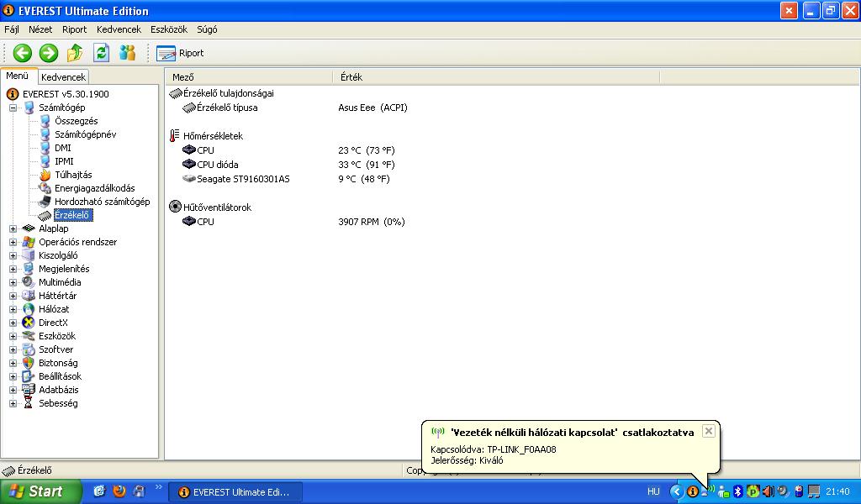Open the Riport toolbar button
Viewport: 861px width, 504px height.
180,53
